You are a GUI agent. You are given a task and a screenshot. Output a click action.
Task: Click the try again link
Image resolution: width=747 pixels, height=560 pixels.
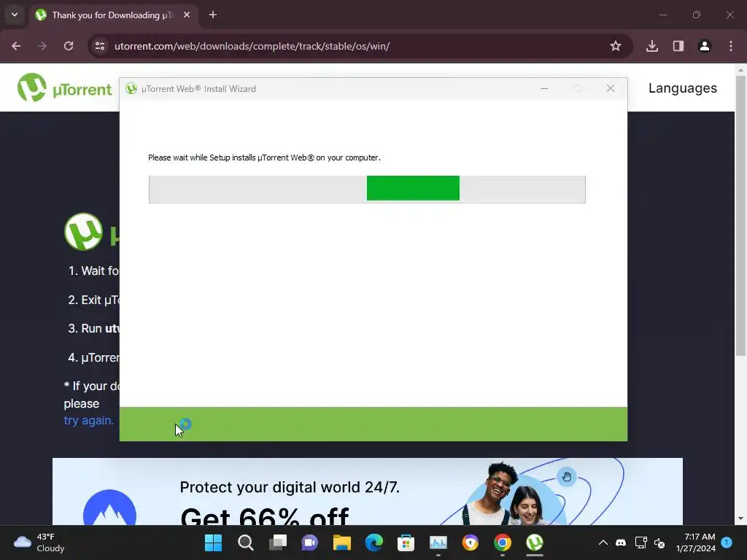(x=88, y=421)
